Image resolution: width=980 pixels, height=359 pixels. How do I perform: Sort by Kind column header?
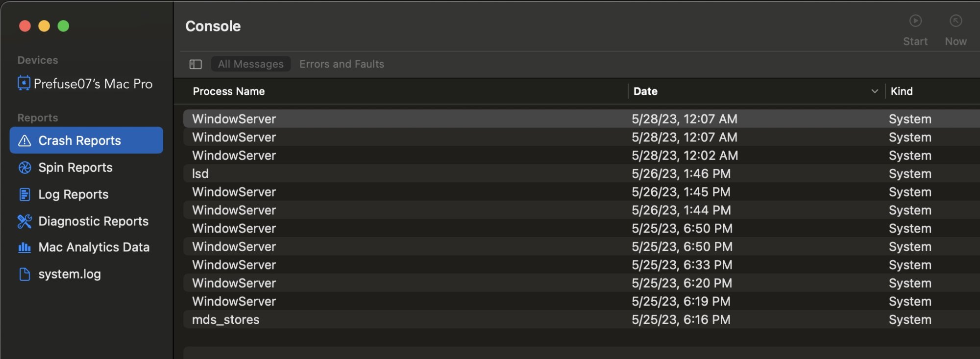pos(902,91)
